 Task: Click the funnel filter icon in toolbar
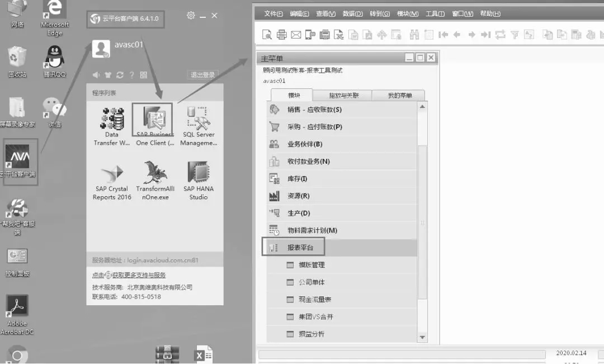pos(515,35)
